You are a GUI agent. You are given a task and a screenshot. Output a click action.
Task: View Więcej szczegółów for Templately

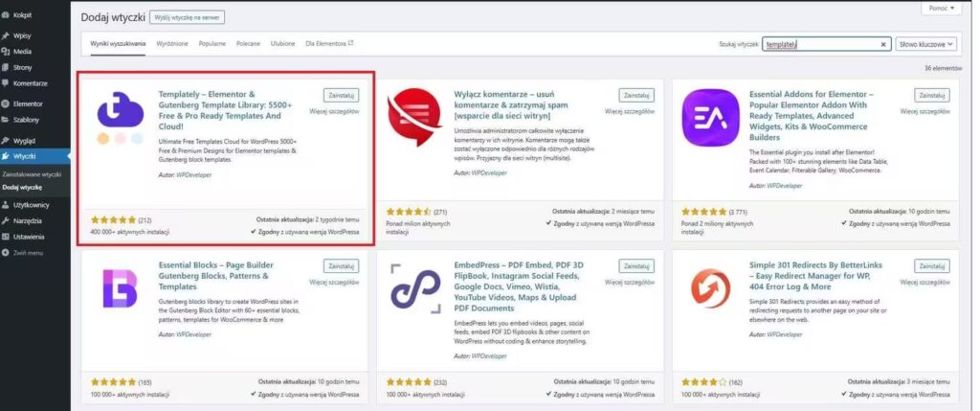pos(334,111)
